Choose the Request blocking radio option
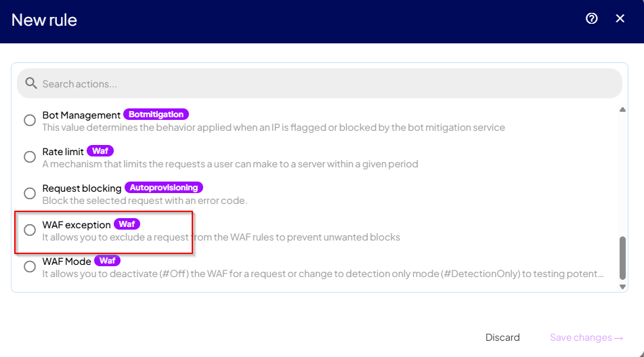644x357 pixels. coord(30,194)
